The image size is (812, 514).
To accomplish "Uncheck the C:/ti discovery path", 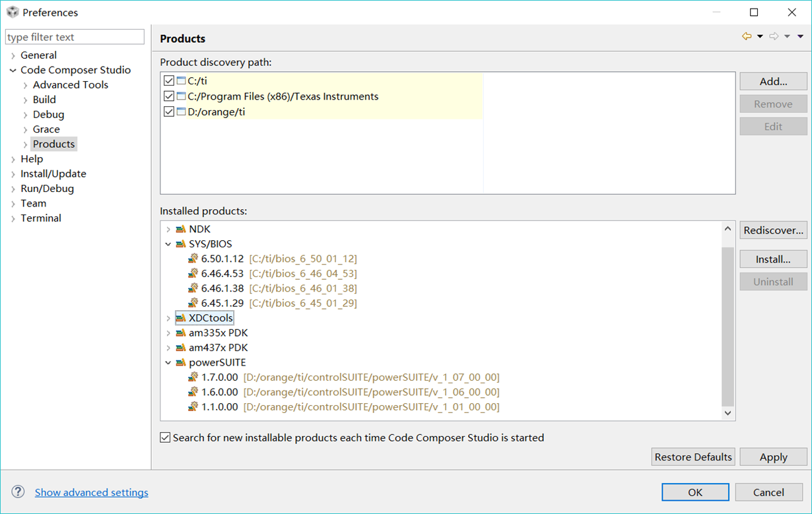I will tap(169, 81).
